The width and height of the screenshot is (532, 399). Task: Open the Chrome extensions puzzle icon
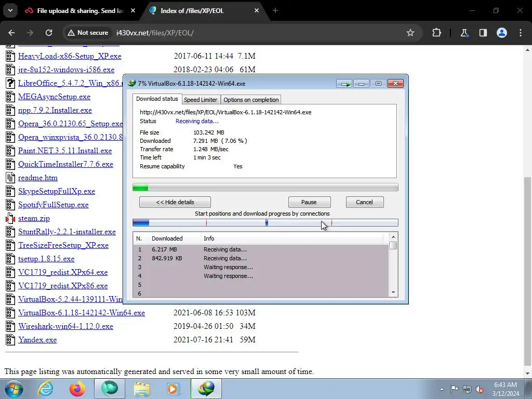pos(436,33)
